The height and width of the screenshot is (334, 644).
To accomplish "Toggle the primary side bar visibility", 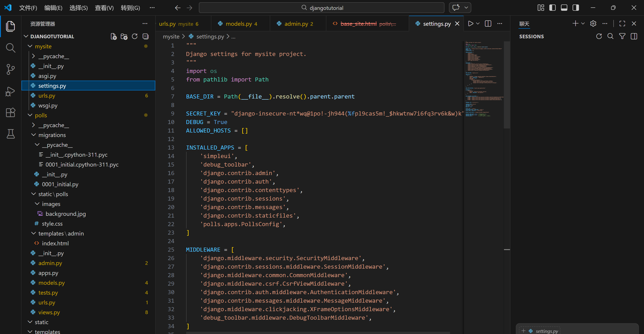I will coord(552,8).
